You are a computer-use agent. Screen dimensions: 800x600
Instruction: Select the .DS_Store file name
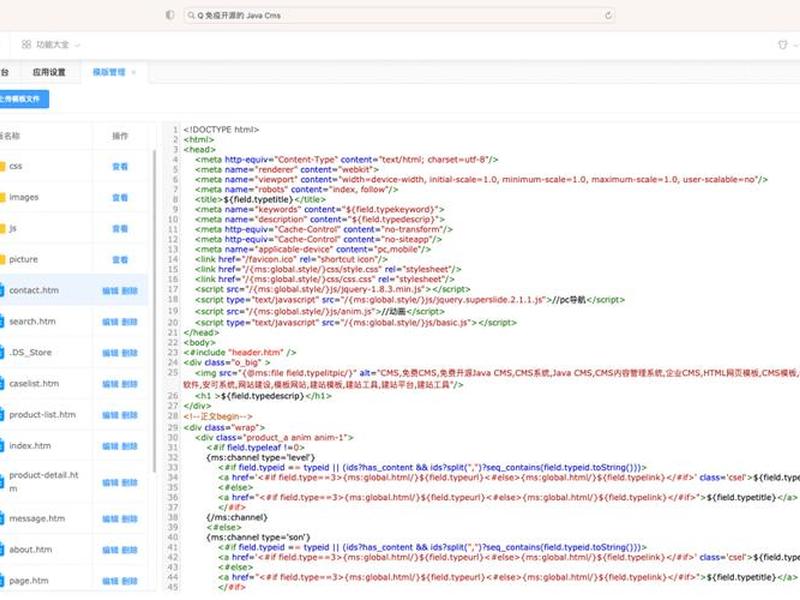click(x=30, y=353)
